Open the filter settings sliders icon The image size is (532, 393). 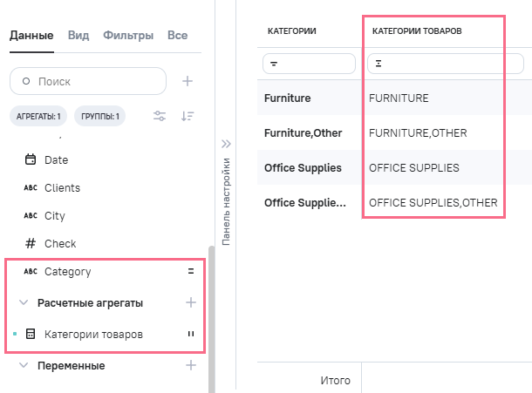(x=160, y=116)
